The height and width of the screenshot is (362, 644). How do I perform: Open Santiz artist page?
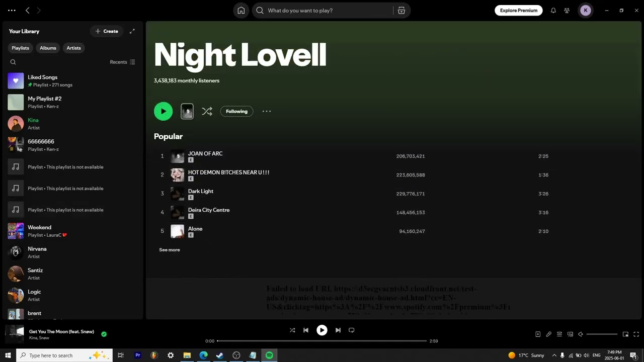tap(73, 274)
